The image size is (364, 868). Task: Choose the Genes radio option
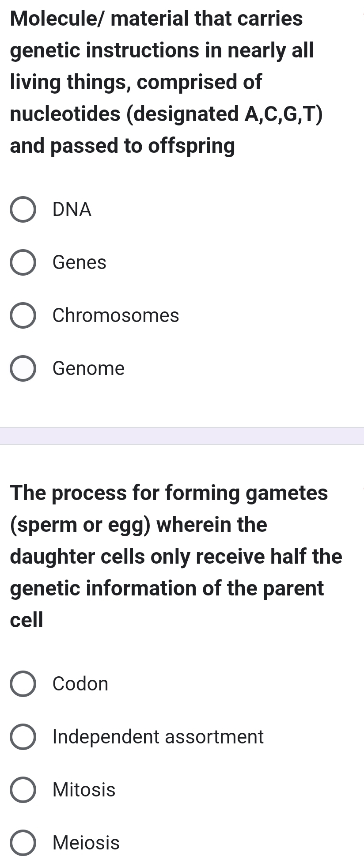click(x=23, y=262)
